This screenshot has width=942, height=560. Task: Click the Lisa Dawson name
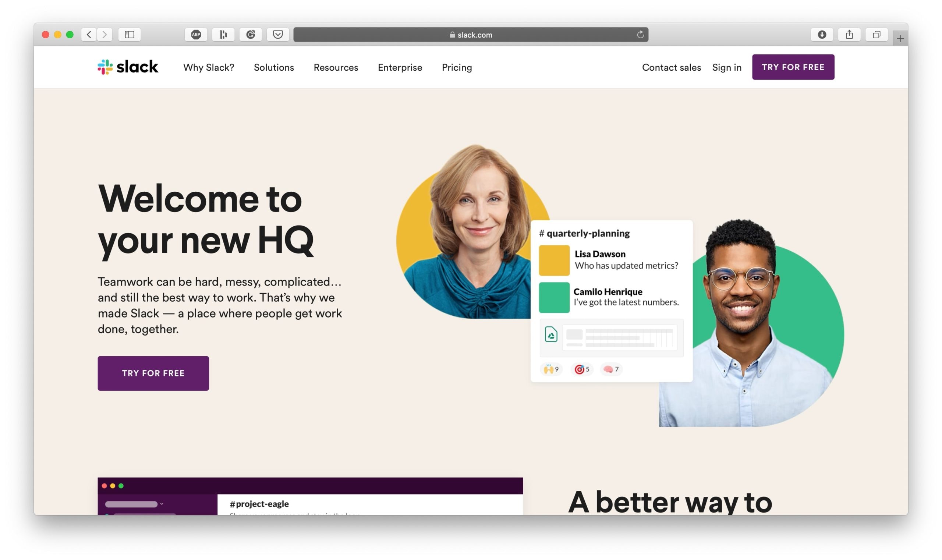(600, 254)
